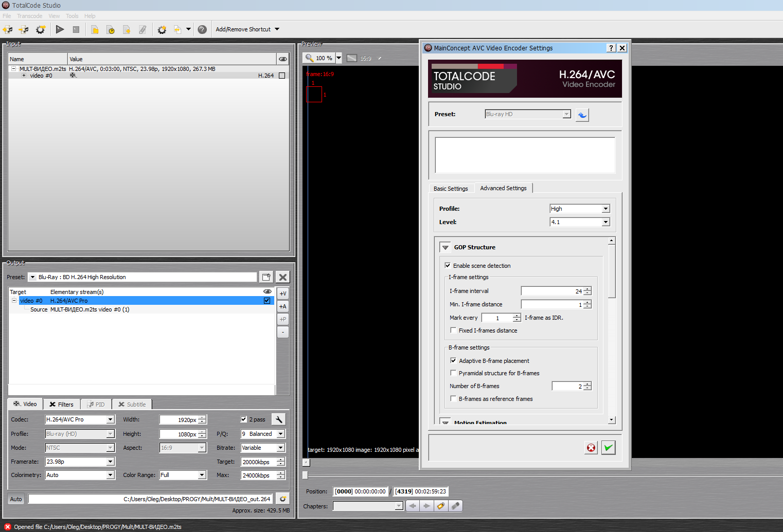Enable Fixed I-frames distance checkbox

coord(453,330)
